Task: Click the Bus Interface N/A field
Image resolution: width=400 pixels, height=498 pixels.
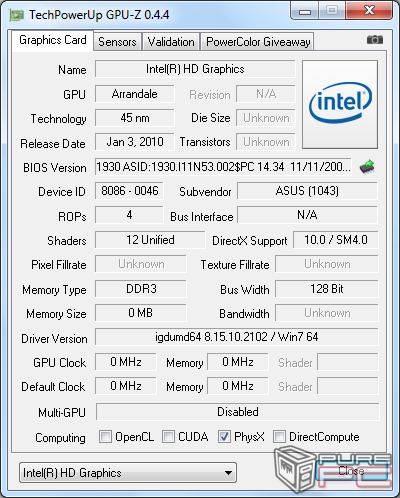Action: 307,215
